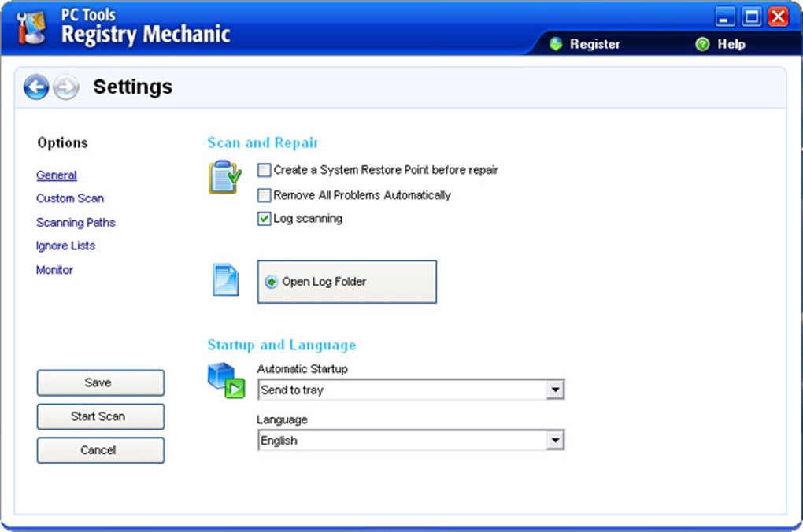Open the Automatic Startup dropdown arrow
This screenshot has height=532, width=803.
tap(555, 390)
